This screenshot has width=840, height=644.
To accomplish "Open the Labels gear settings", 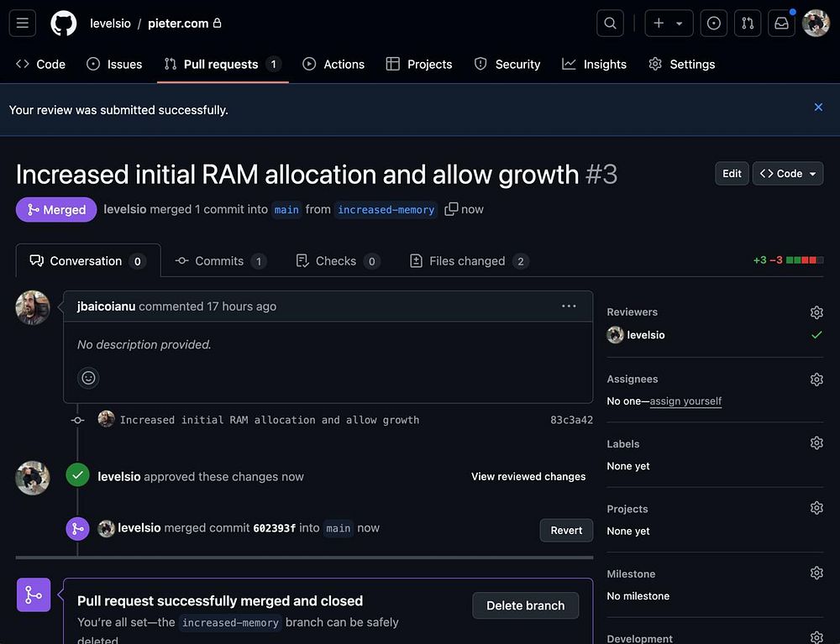I will (x=816, y=442).
